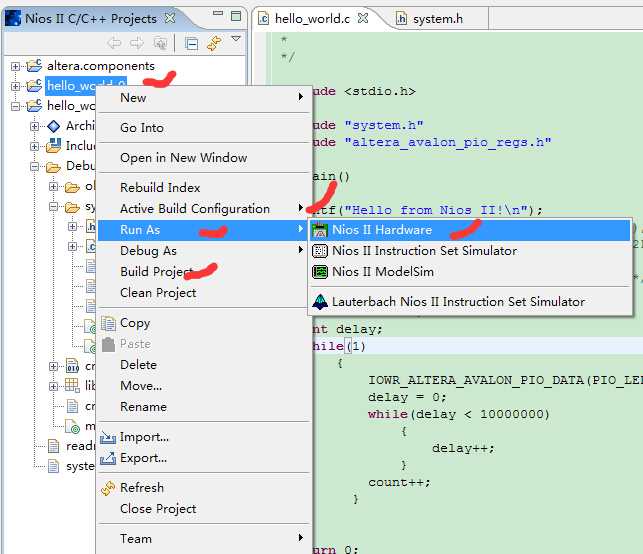
Task: Click the Copy icon in the context menu
Action: (108, 323)
